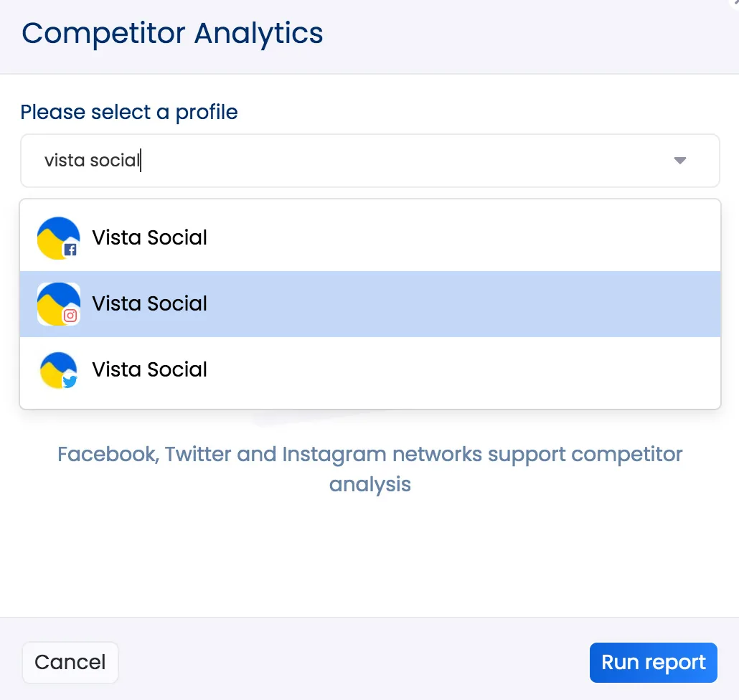Close the Competitor Analytics dialog with X
The height and width of the screenshot is (700, 739).
735,3
